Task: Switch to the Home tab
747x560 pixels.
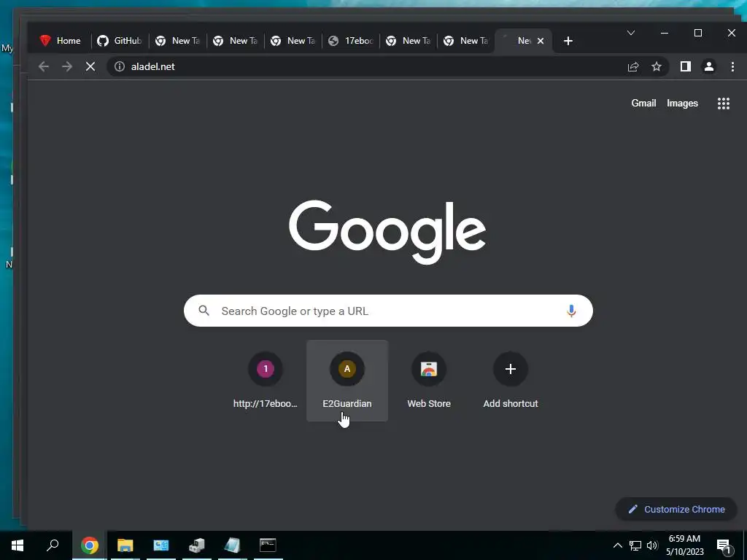Action: 62,41
